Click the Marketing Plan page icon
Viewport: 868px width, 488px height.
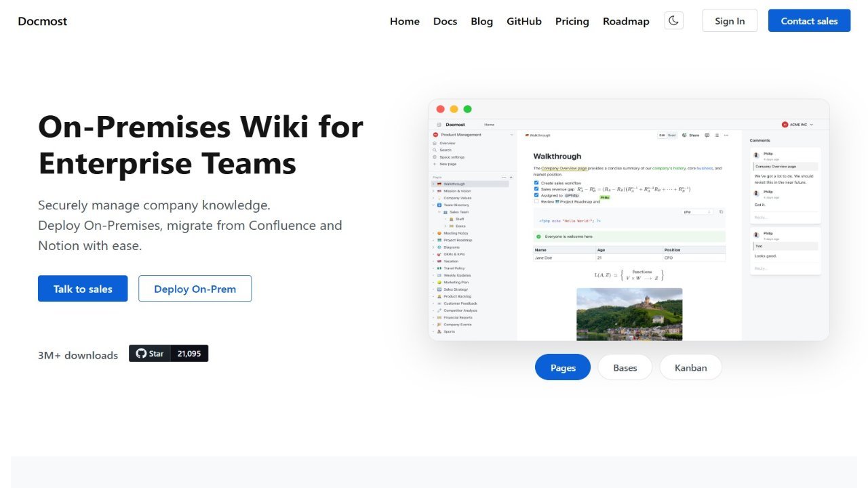pos(439,283)
